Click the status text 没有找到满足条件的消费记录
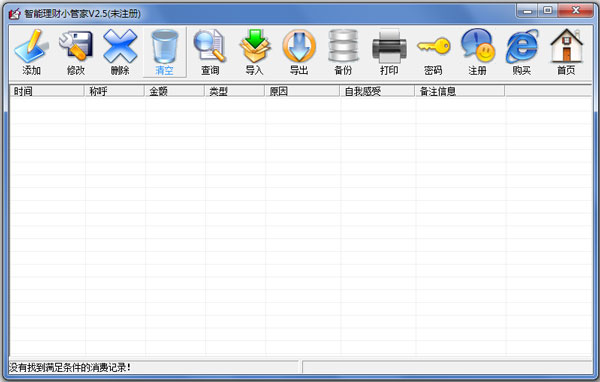Image resolution: width=600 pixels, height=382 pixels. point(70,367)
